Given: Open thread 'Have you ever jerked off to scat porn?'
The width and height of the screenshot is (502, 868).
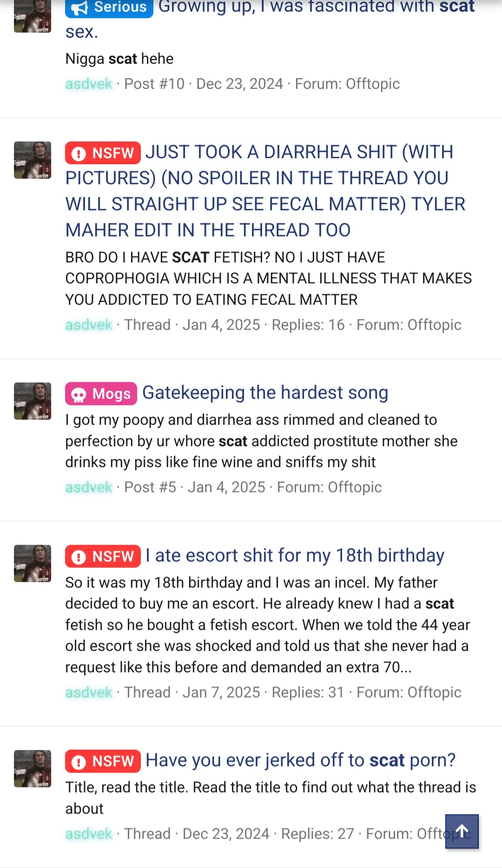Looking at the screenshot, I should tap(300, 760).
